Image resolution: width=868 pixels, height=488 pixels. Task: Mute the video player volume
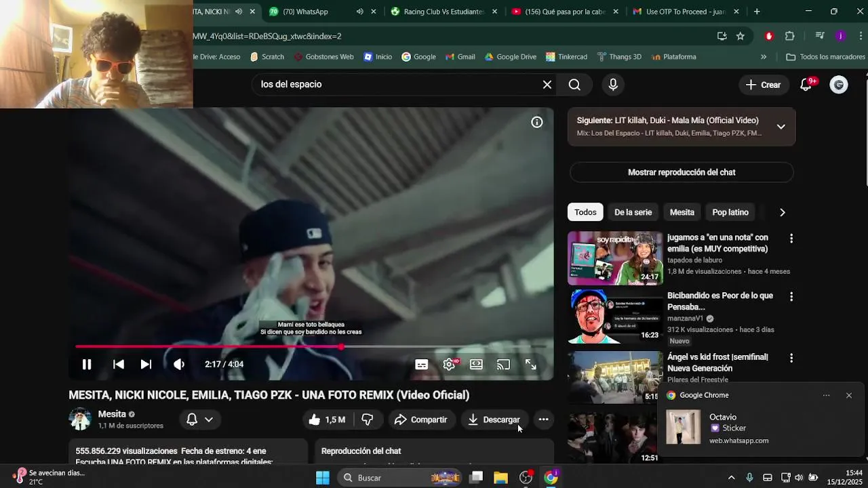click(x=179, y=365)
